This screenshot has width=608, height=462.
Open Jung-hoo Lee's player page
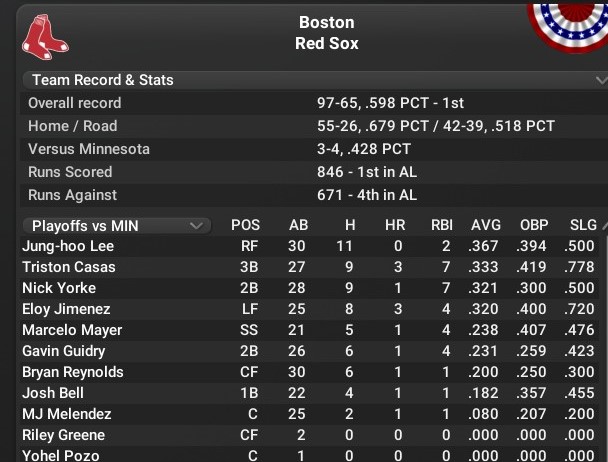tap(68, 246)
